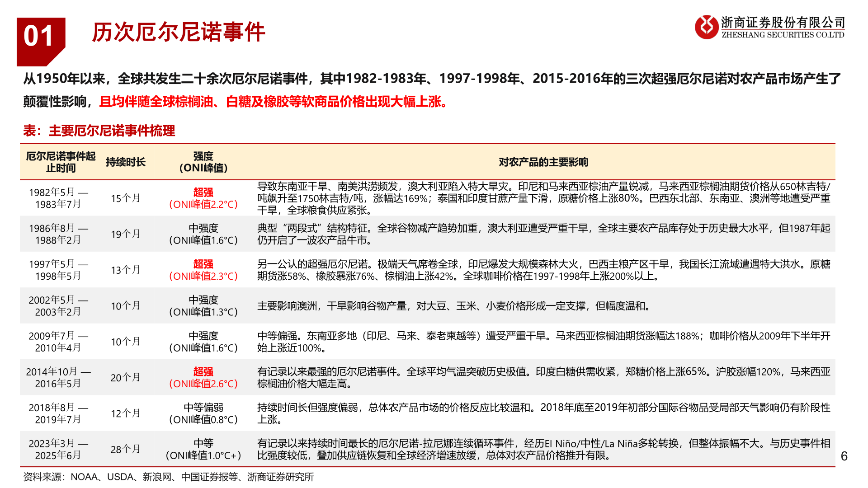Click the duration cell "28个月"

pyautogui.click(x=126, y=449)
